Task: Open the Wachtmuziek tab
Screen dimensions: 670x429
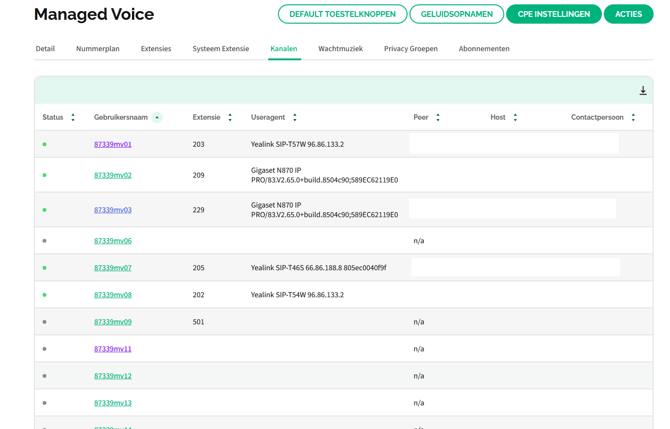Action: (340, 48)
